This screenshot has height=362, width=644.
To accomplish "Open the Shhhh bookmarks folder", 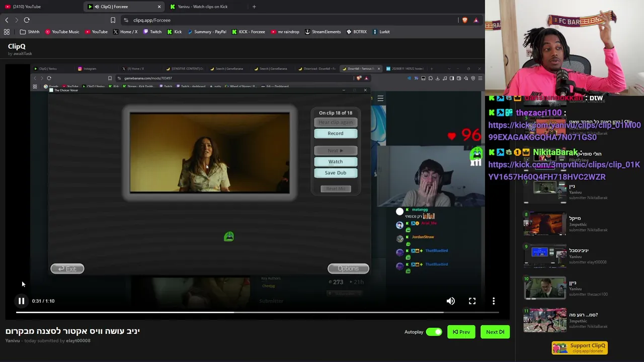I will (29, 32).
